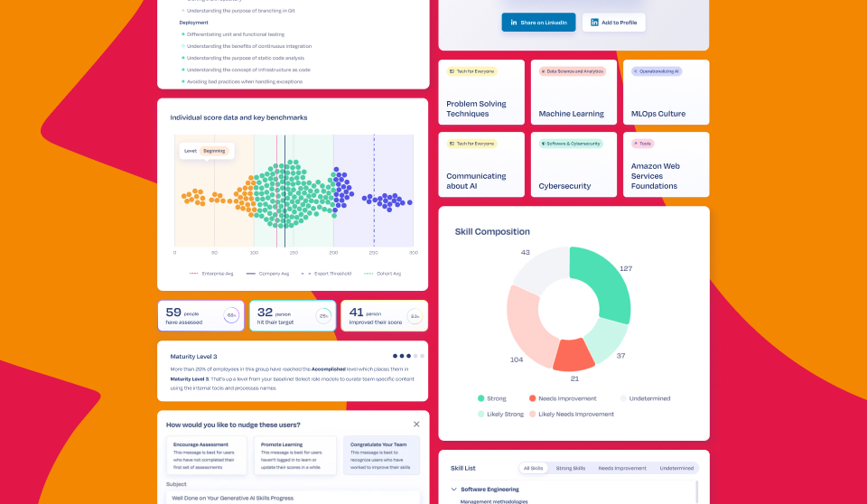Choose the Promote Learning message option

pyautogui.click(x=294, y=455)
